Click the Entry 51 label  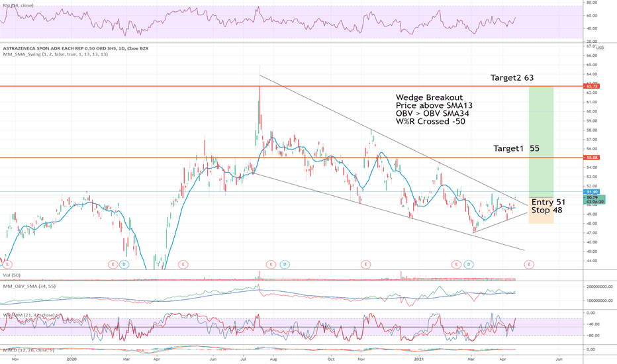[548, 202]
